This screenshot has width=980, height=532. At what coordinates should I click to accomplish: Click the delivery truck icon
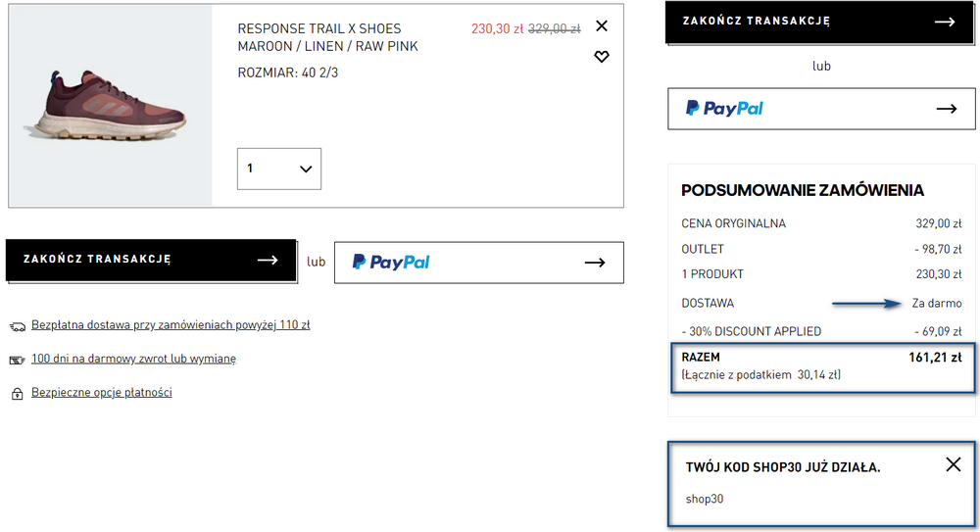(x=18, y=326)
